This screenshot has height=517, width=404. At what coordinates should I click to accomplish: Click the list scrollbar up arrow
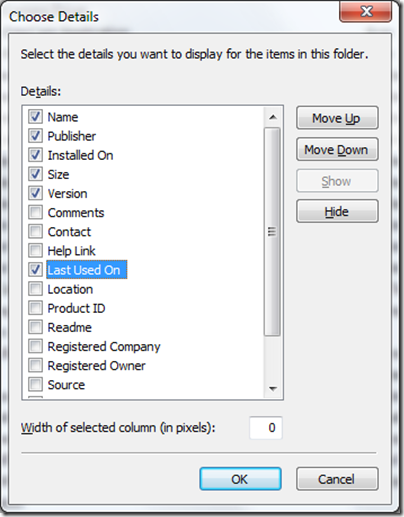click(273, 117)
